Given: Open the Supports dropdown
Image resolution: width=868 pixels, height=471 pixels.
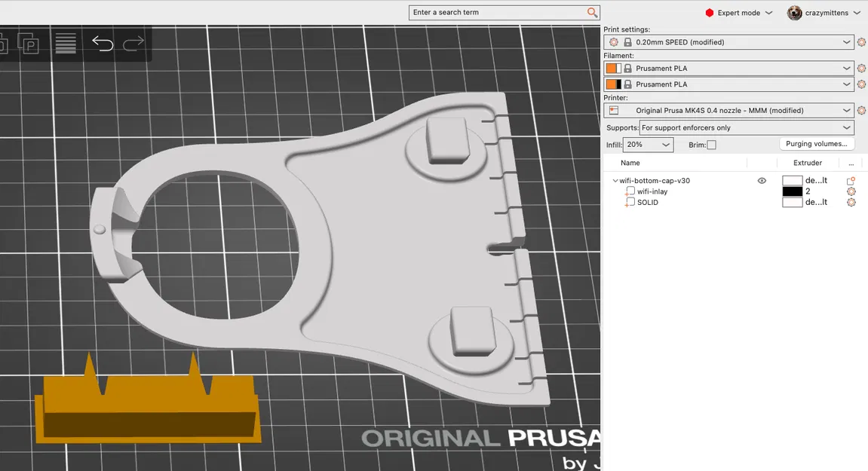Looking at the screenshot, I should [x=747, y=128].
